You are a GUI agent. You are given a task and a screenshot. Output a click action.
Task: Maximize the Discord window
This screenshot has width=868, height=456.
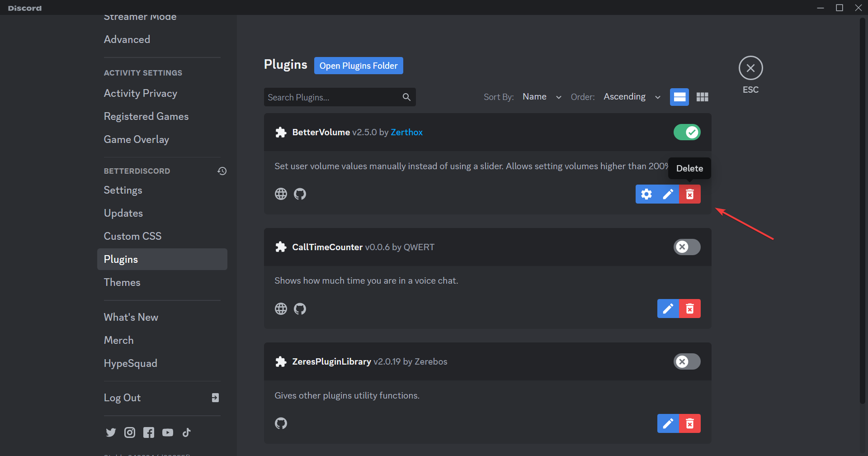click(x=840, y=8)
